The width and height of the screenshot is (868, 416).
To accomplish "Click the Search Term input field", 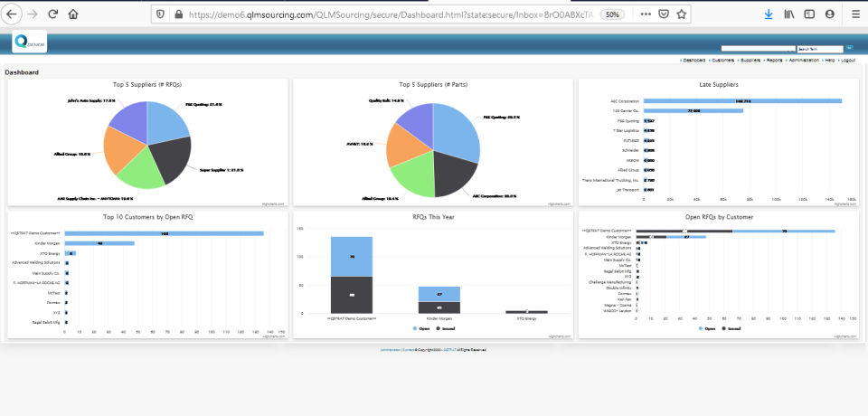I will (x=820, y=49).
